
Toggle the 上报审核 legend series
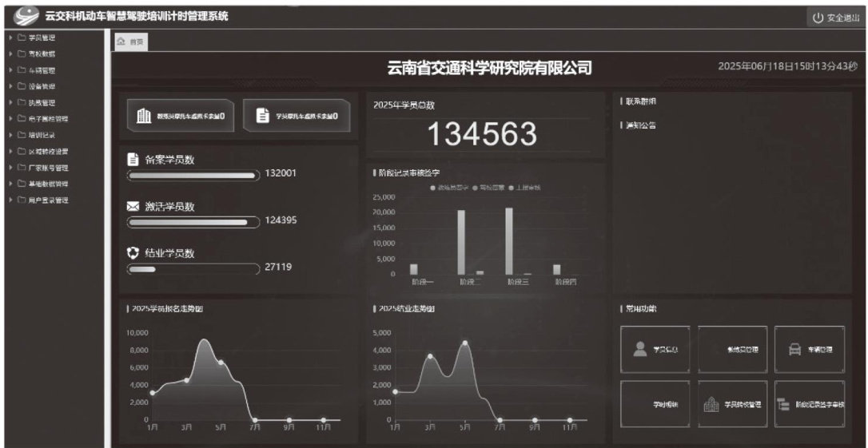(x=524, y=187)
